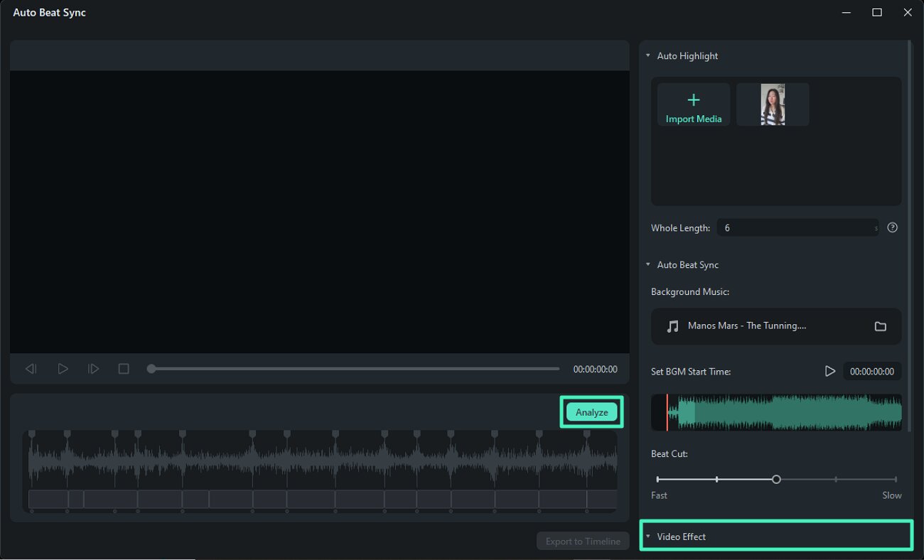
Task: Click the Stop playback button
Action: tap(124, 369)
